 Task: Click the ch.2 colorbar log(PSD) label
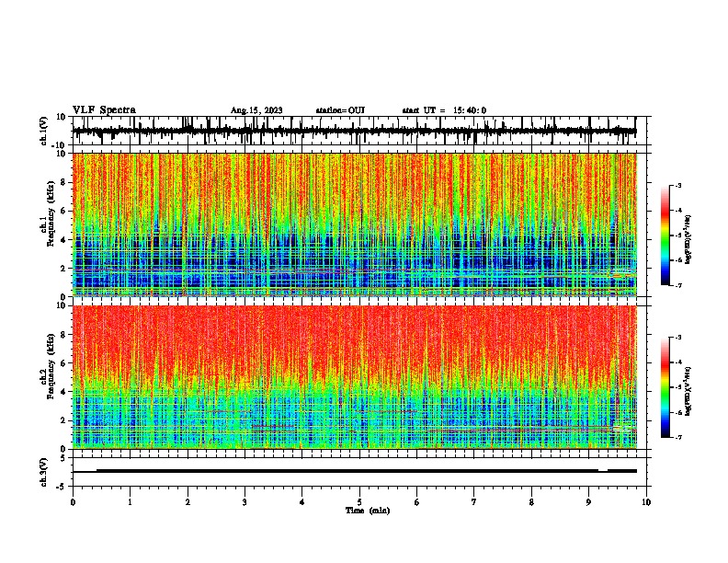coord(688,391)
